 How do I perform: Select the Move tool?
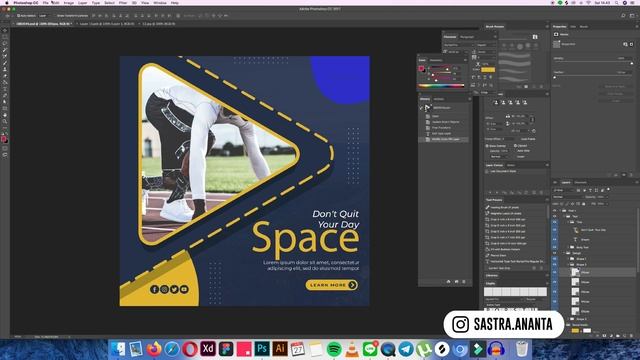pyautogui.click(x=5, y=30)
